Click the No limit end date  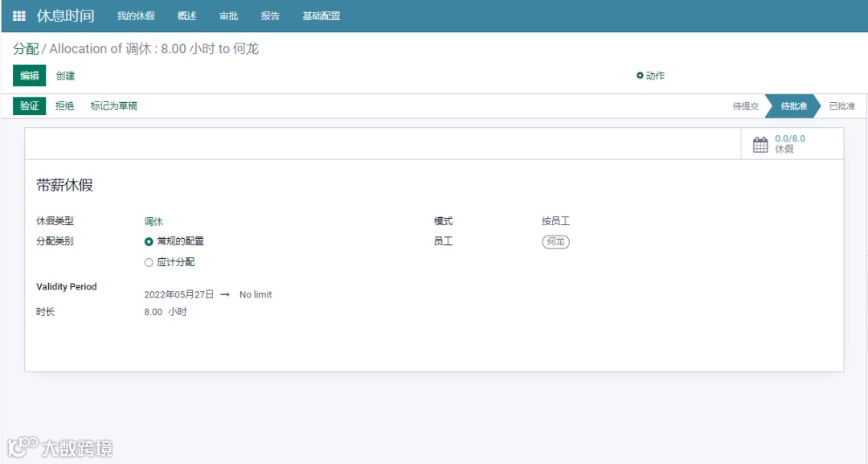point(256,294)
